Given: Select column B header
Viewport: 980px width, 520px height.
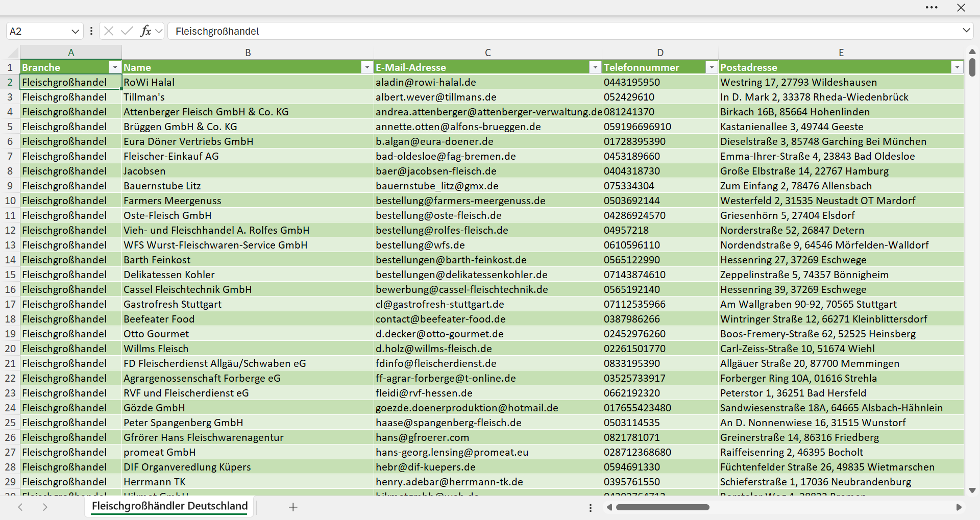Looking at the screenshot, I should pyautogui.click(x=248, y=53).
